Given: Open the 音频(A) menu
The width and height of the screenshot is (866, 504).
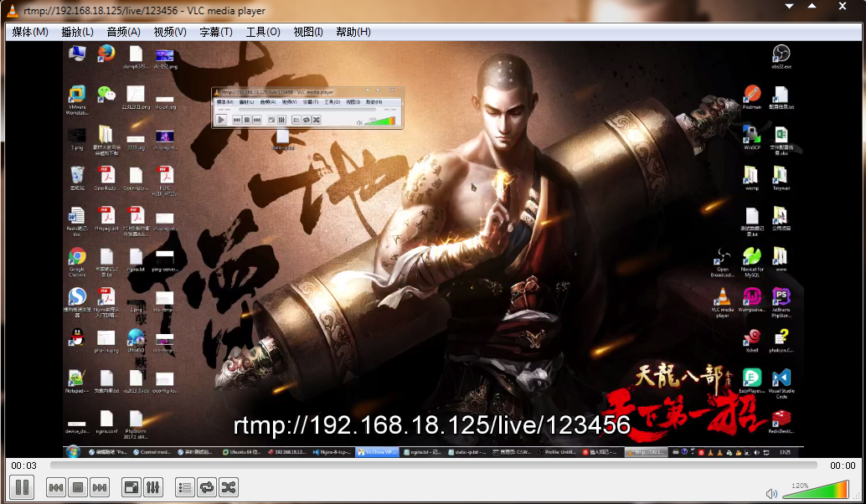Looking at the screenshot, I should [x=123, y=32].
